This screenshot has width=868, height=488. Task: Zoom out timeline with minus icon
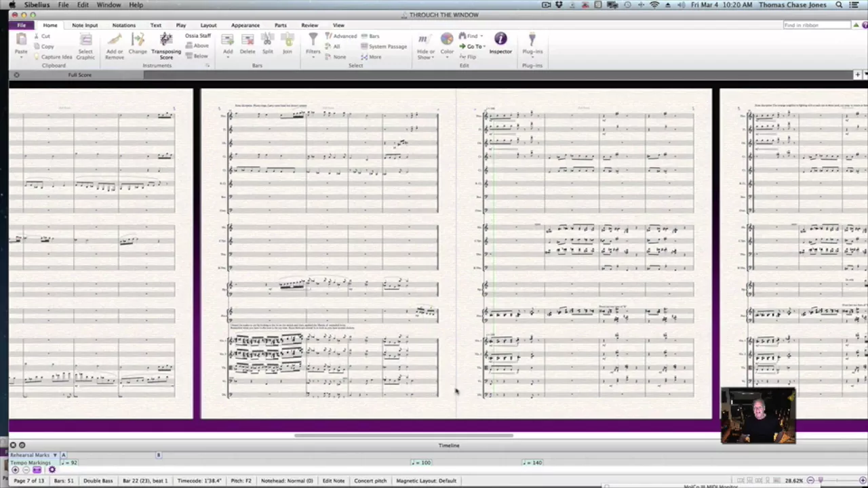point(26,470)
